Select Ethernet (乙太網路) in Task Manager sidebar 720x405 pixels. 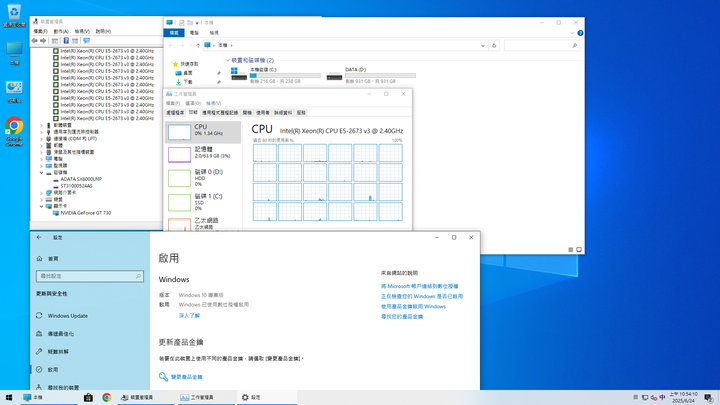pos(203,224)
